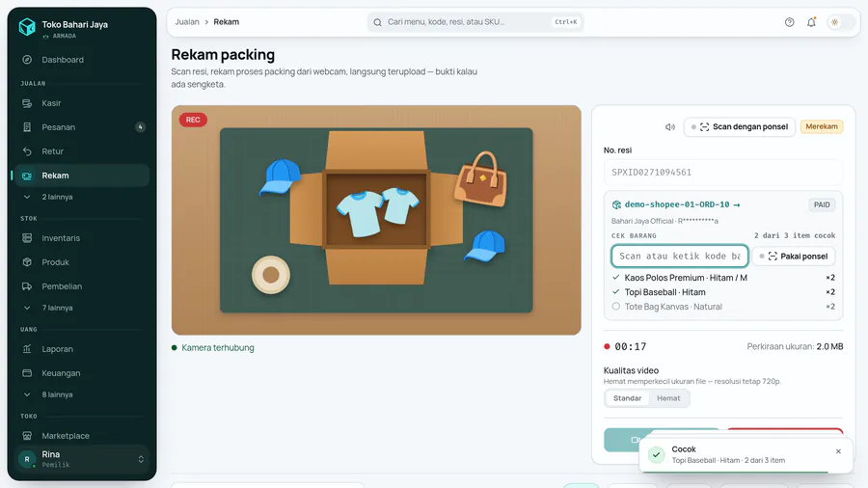Toggle the light/dark theme switch
The width and height of the screenshot is (868, 488).
tap(840, 22)
